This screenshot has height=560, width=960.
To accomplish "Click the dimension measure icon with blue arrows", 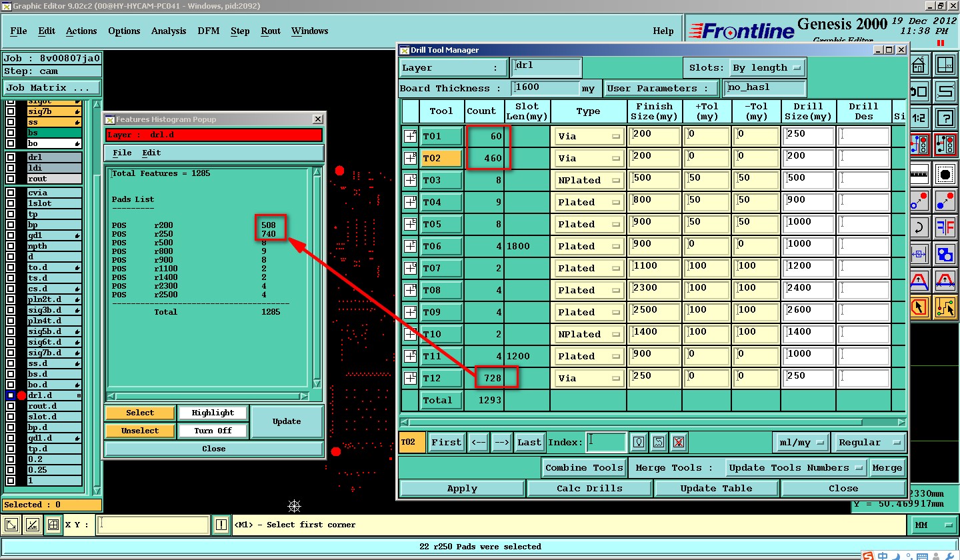I will pyautogui.click(x=919, y=254).
